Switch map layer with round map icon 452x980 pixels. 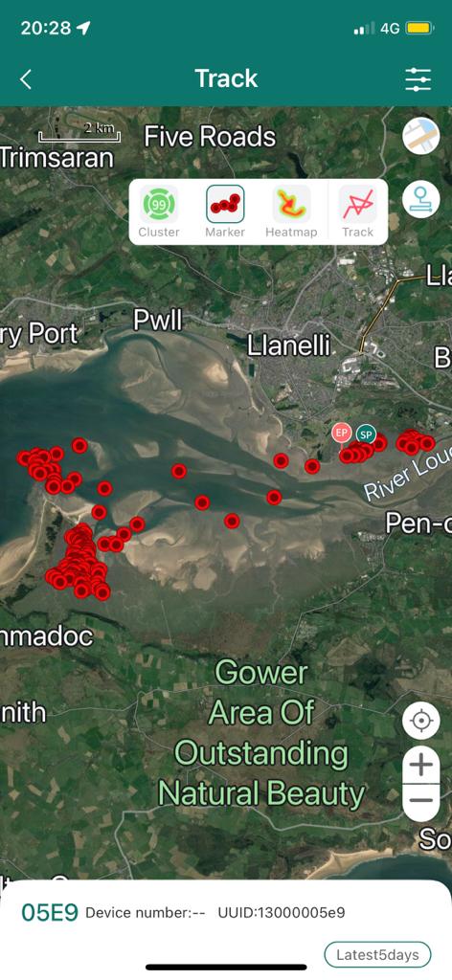[420, 136]
